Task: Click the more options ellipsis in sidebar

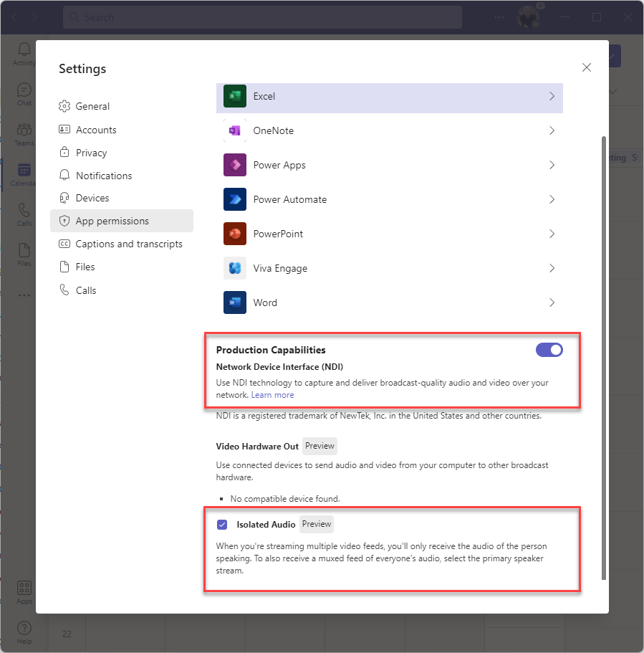Action: coord(24,295)
